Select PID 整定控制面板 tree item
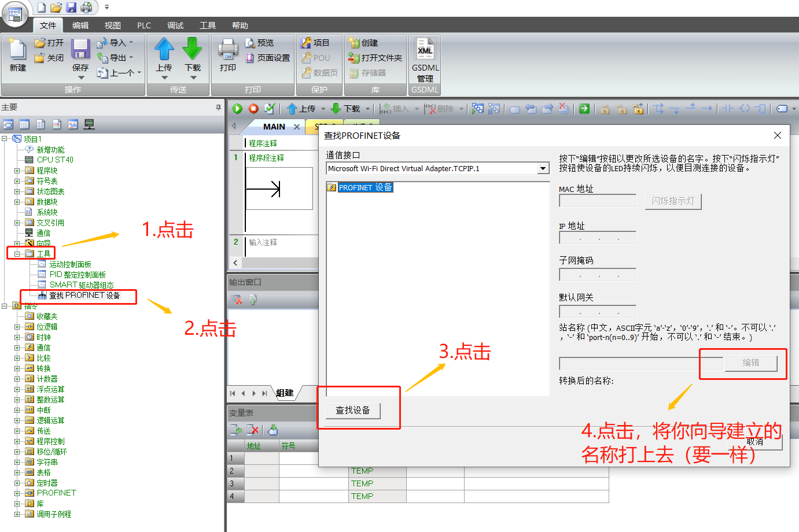The image size is (799, 532). (78, 275)
